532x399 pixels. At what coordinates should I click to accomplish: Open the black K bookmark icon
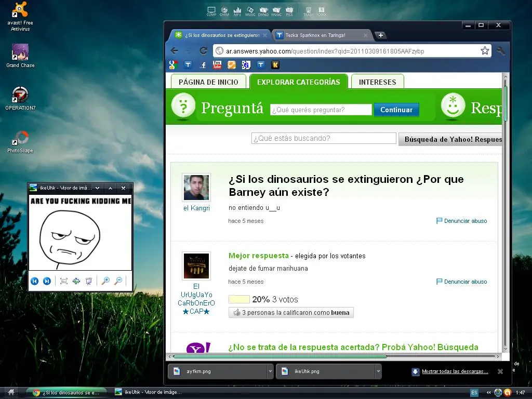[275, 65]
